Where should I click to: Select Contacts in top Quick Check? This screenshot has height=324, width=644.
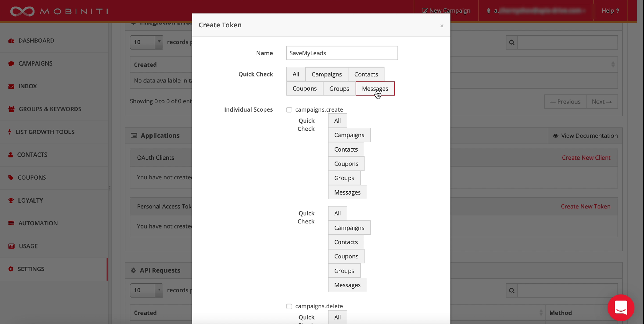pos(366,74)
